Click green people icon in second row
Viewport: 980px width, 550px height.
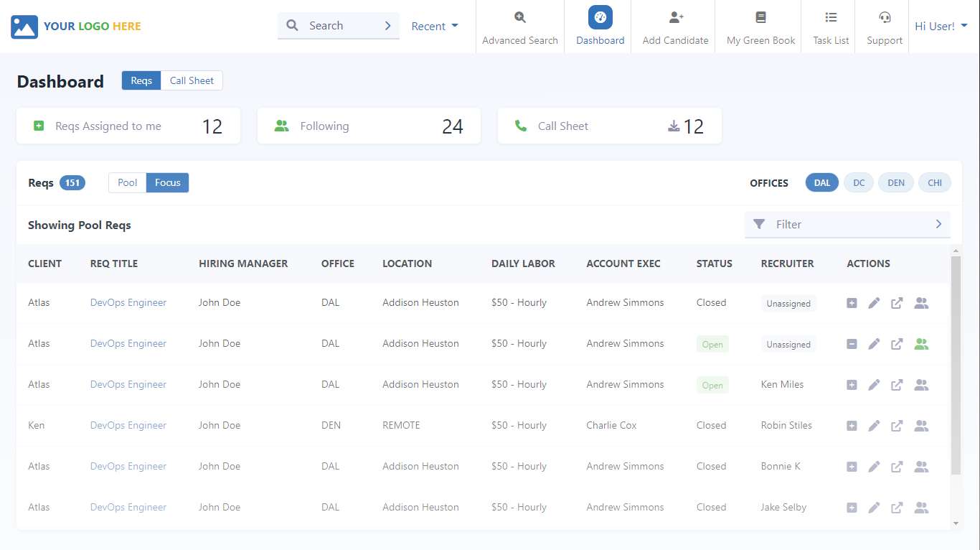(x=921, y=344)
